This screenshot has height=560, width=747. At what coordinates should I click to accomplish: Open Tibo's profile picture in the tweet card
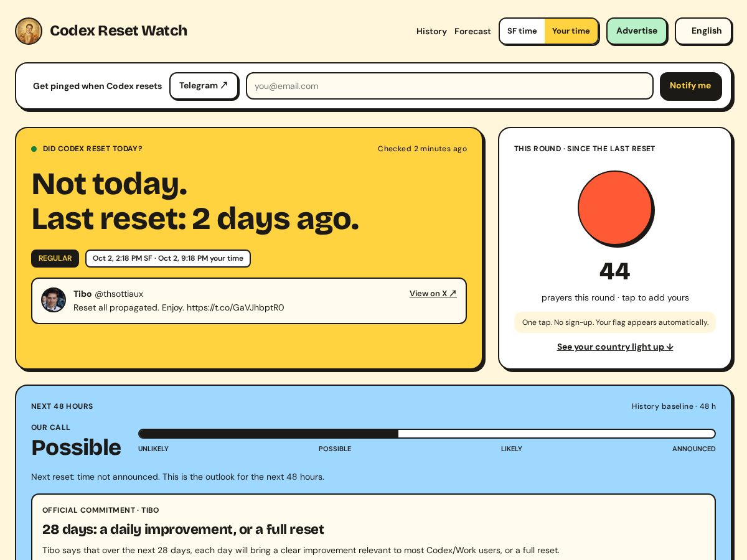pyautogui.click(x=54, y=300)
